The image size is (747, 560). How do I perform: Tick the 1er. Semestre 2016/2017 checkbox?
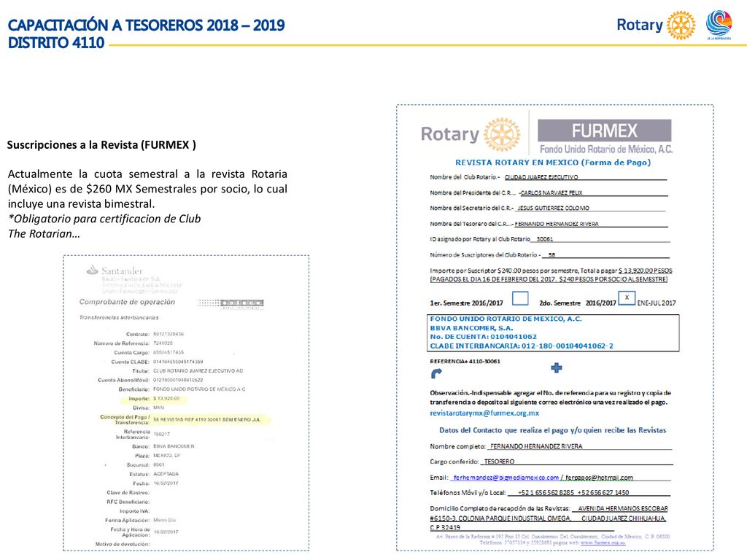click(519, 298)
